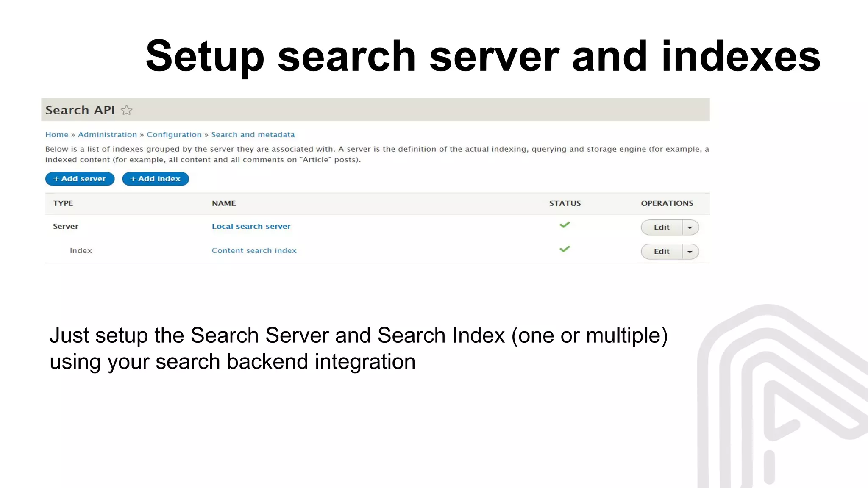The height and width of the screenshot is (488, 868).
Task: Click the Search API page title
Action: click(80, 110)
